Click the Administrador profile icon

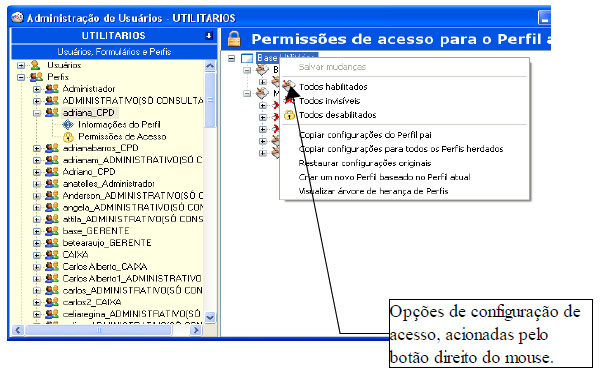pos(52,89)
